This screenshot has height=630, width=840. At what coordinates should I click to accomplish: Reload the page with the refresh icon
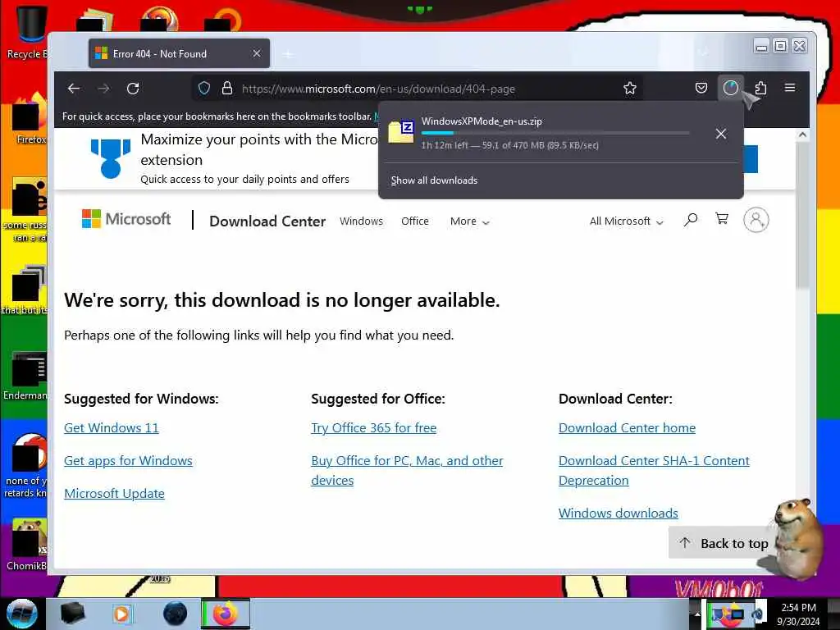[x=133, y=89]
